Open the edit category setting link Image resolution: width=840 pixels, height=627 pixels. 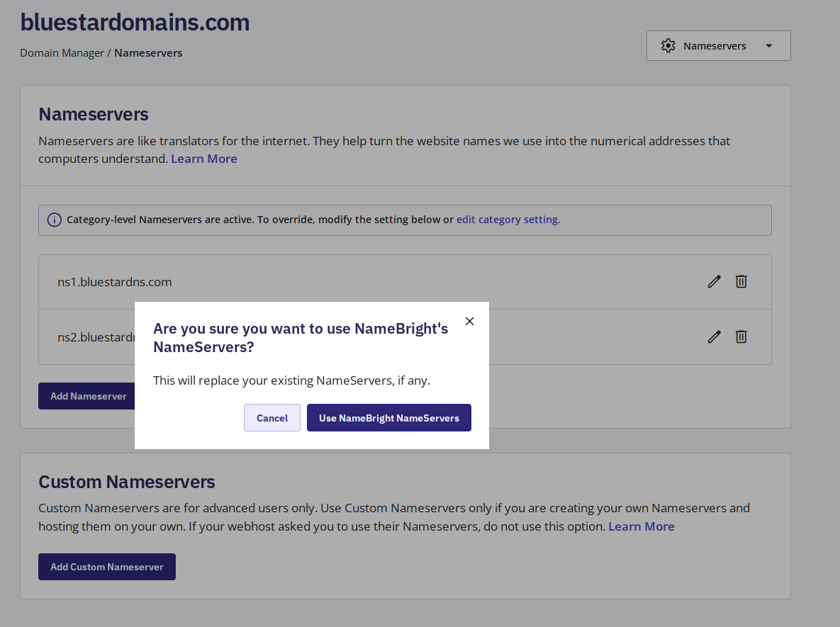[508, 220]
